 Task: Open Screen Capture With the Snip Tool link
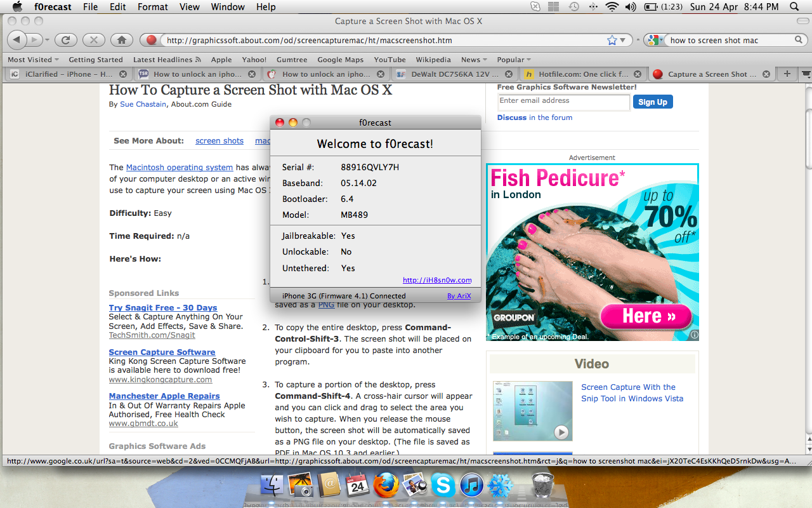[632, 393]
